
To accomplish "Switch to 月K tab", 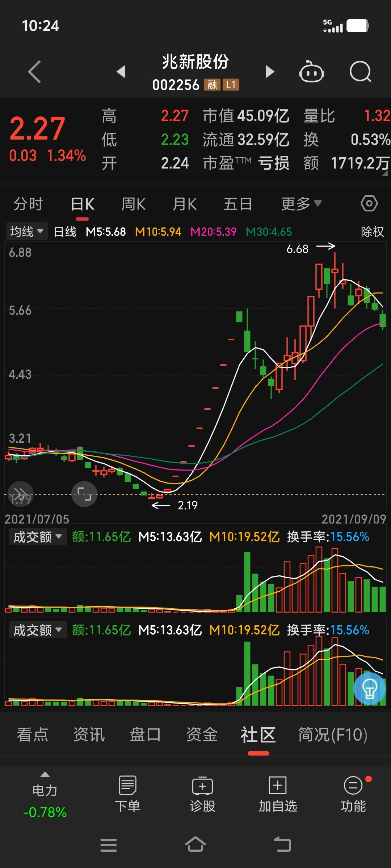I will 185,204.
